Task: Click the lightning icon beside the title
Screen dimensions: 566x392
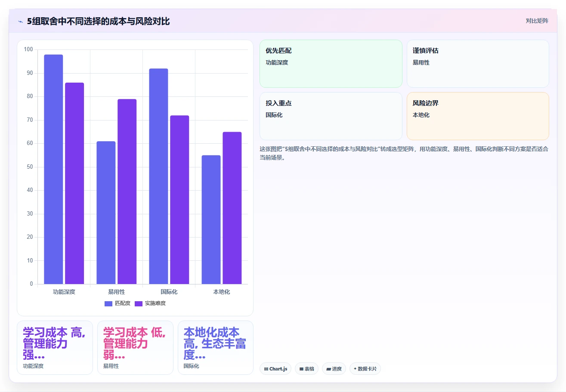Action: (x=20, y=21)
